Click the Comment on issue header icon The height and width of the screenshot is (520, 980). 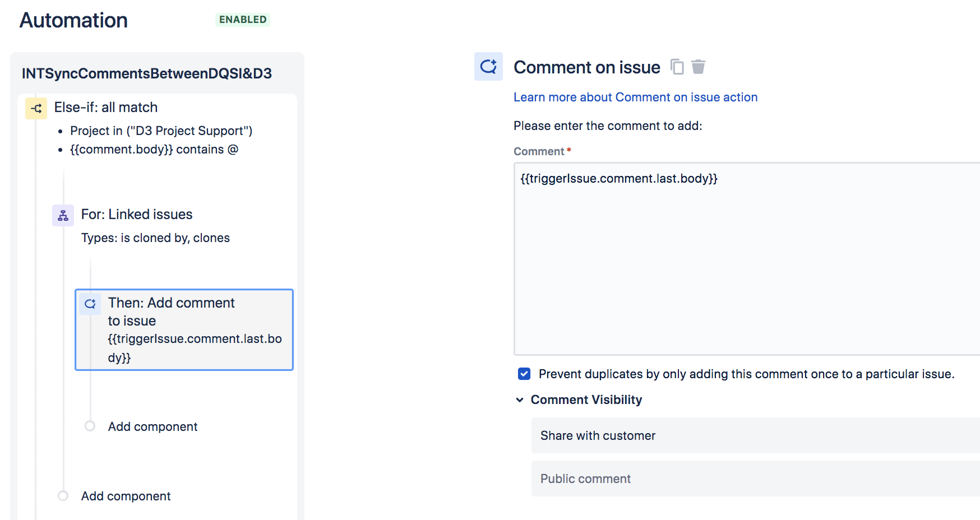click(x=488, y=67)
